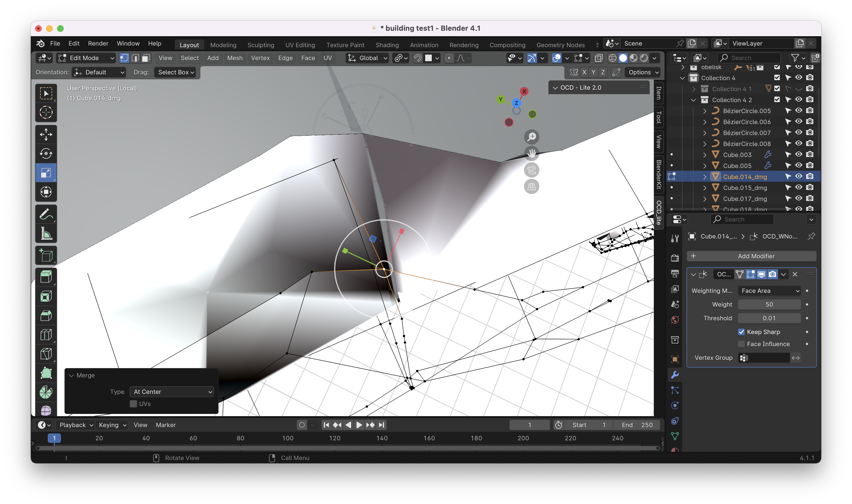Select the Select Box tool in left toolbar
This screenshot has height=504, width=852.
pos(46,93)
